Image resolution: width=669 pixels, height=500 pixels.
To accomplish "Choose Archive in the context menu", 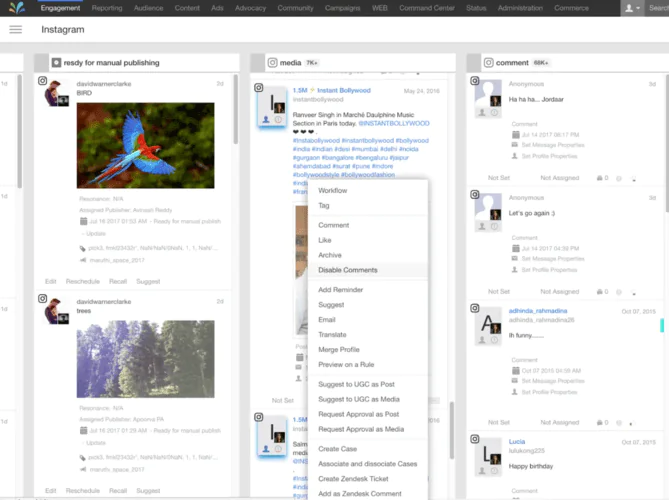I will [367, 255].
